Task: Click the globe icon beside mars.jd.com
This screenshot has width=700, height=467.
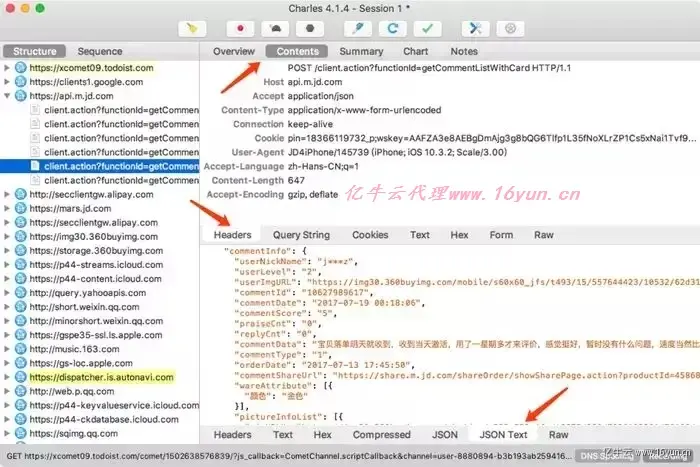Action: point(21,208)
